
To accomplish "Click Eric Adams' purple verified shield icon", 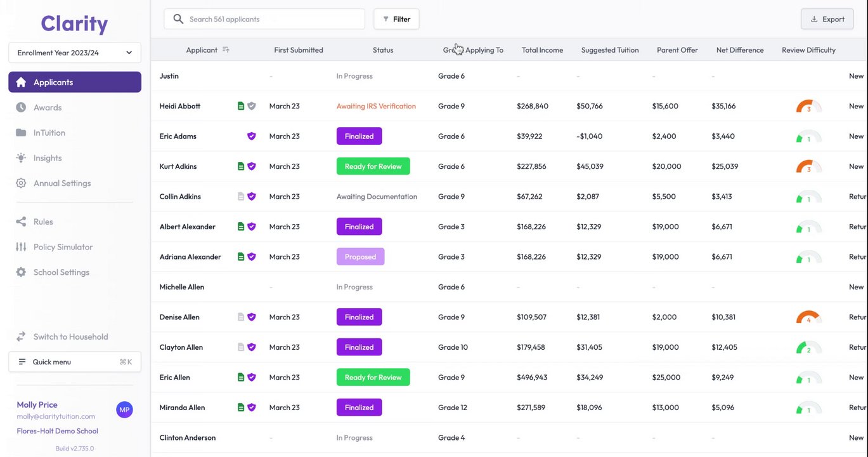I will point(252,136).
